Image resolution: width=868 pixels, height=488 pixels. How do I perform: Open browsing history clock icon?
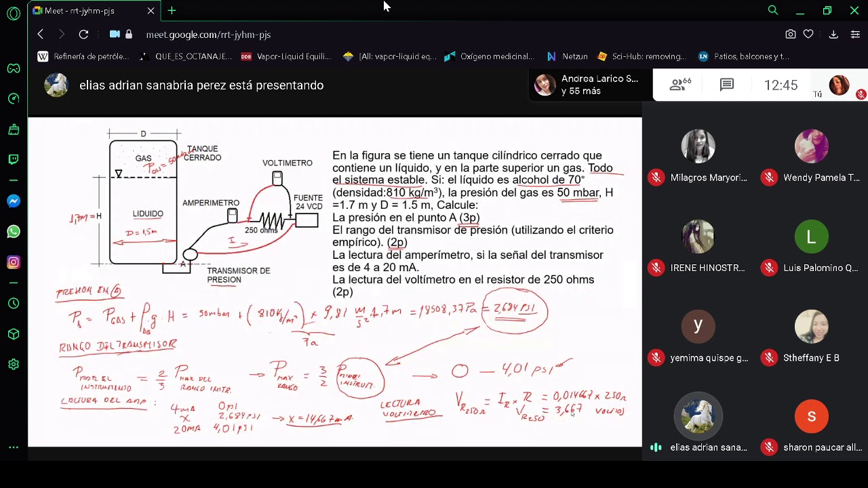coord(14,304)
